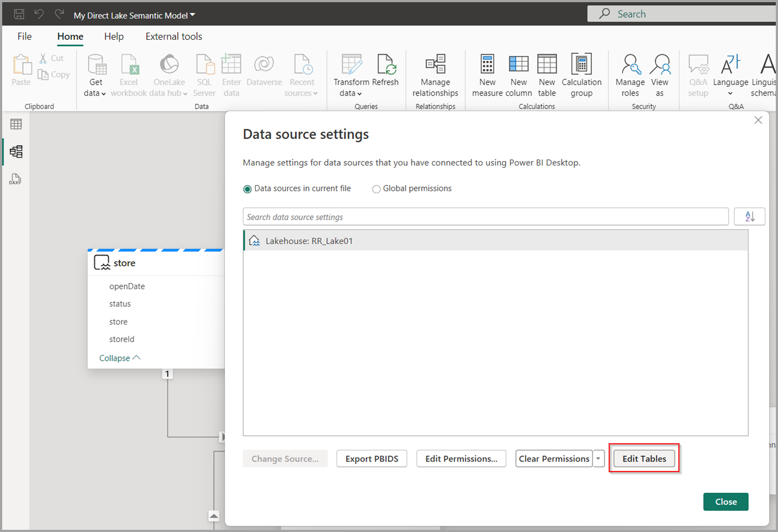
Task: Create a New table
Action: click(x=547, y=75)
